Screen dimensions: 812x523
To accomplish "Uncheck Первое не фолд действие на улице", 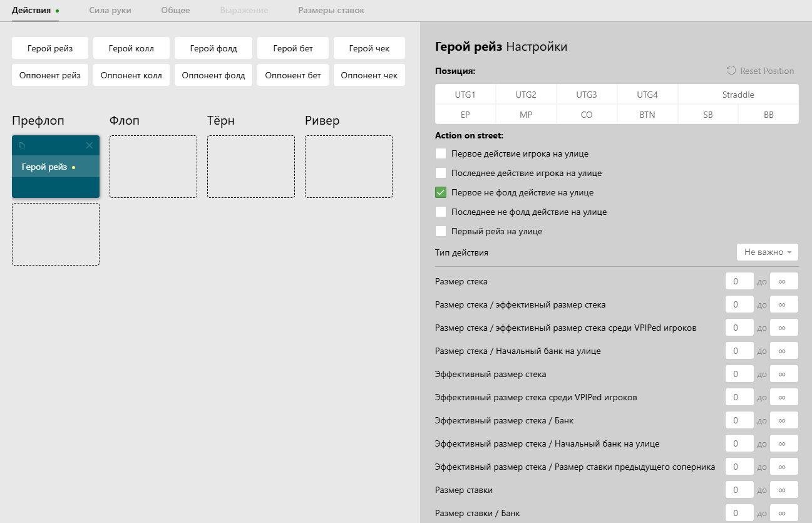I will point(441,192).
